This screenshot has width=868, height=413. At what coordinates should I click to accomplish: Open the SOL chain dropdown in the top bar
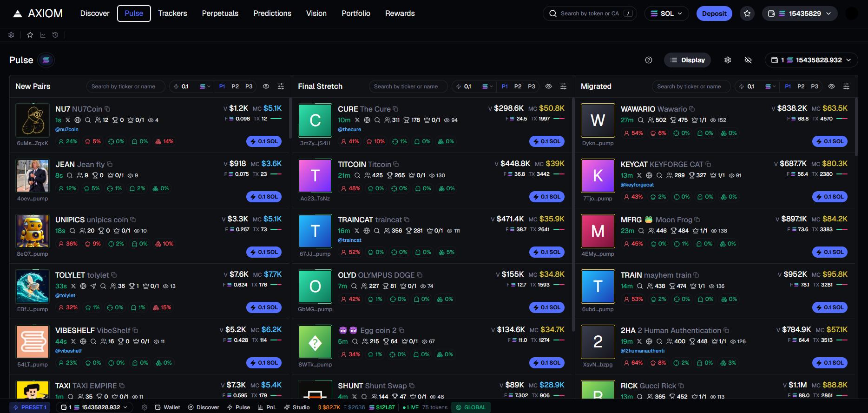666,13
